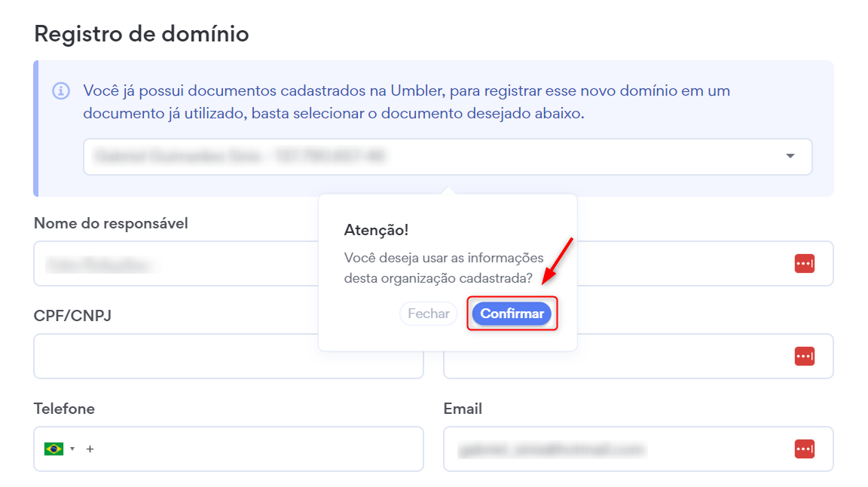Viewport: 868px width, 487px height.
Task: Confirm using the registered organization's information
Action: [512, 314]
